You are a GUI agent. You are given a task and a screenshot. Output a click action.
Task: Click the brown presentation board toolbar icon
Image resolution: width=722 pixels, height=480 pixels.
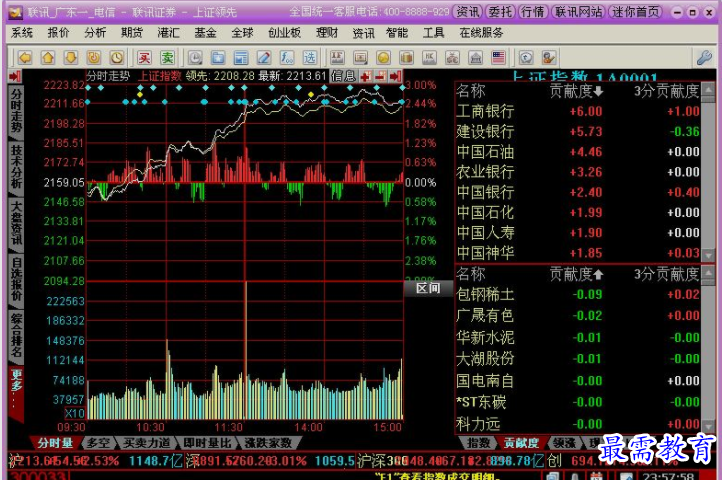pyautogui.click(x=361, y=58)
